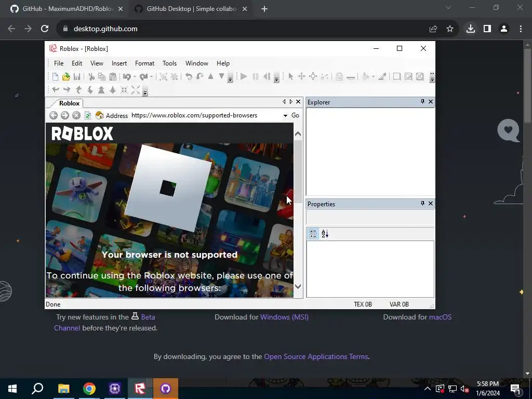This screenshot has height=399, width=532.
Task: Toggle alphabetical sort in Properties
Action: (x=325, y=233)
